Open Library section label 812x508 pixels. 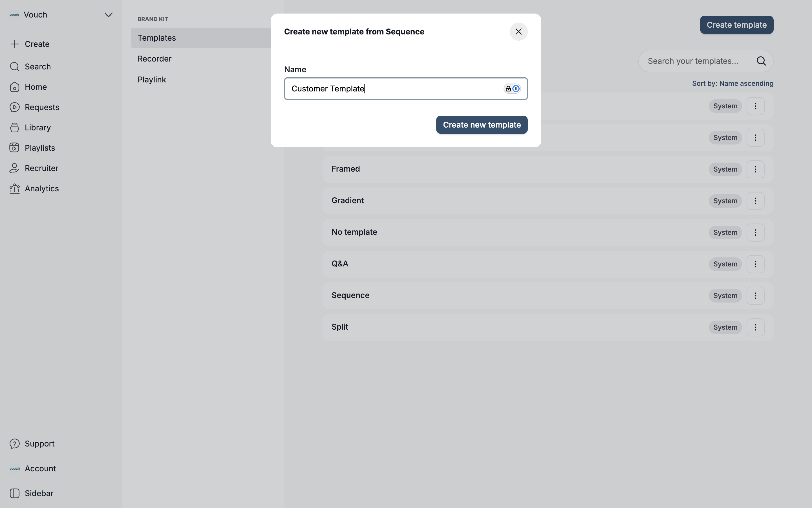(37, 128)
